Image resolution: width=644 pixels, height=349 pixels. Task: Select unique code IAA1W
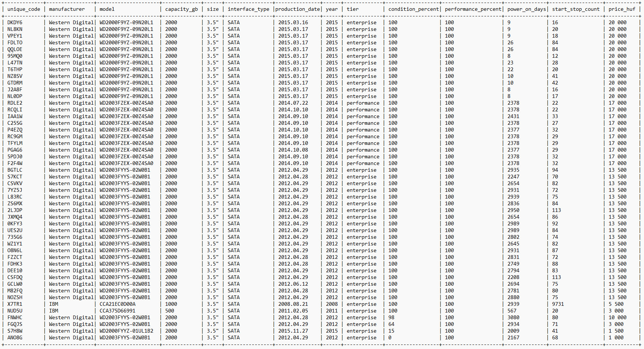(x=15, y=116)
